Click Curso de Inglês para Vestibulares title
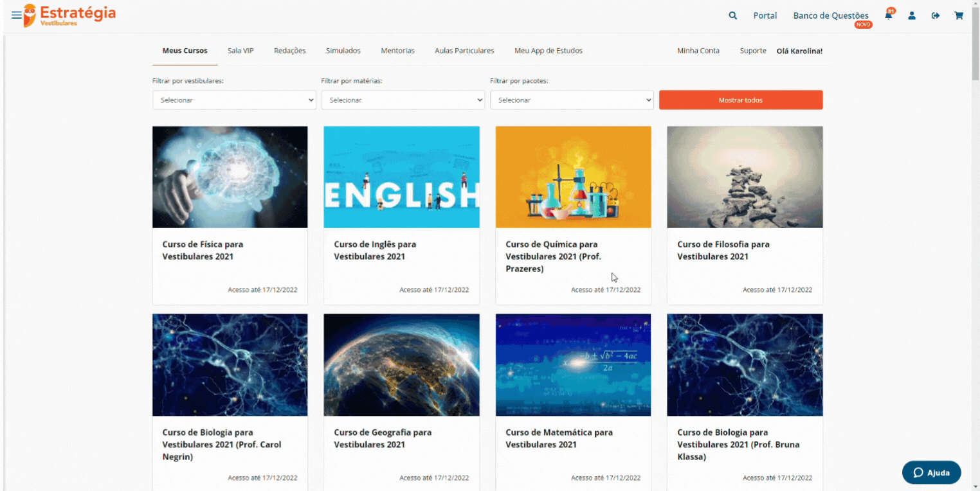Viewport: 980px width, 491px height. [375, 251]
